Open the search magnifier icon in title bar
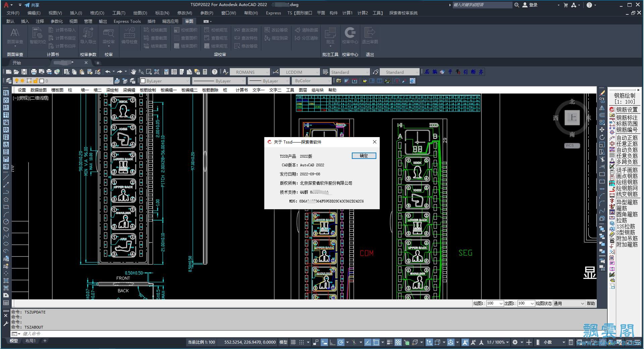Image resolution: width=644 pixels, height=349 pixels. [517, 5]
